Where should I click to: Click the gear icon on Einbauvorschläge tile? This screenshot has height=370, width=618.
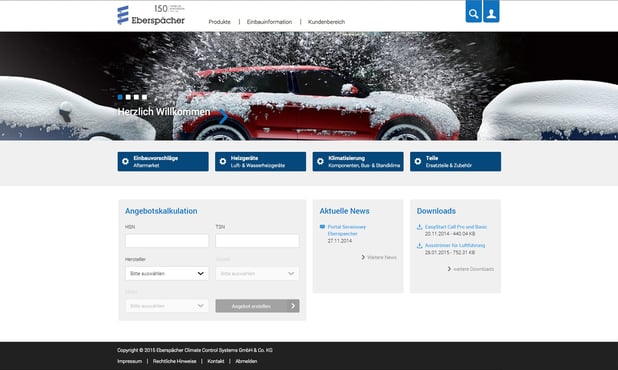click(x=125, y=162)
